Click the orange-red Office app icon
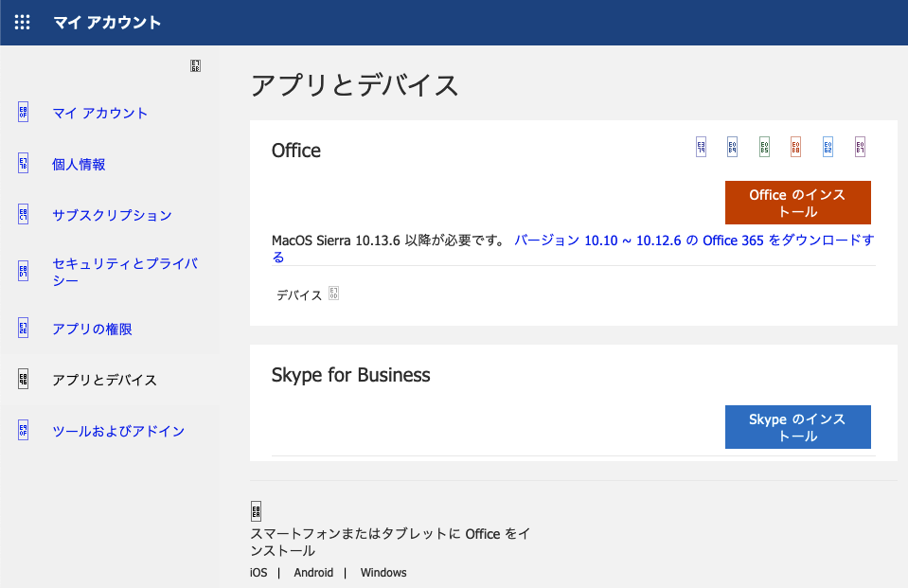The width and height of the screenshot is (908, 588). [796, 147]
